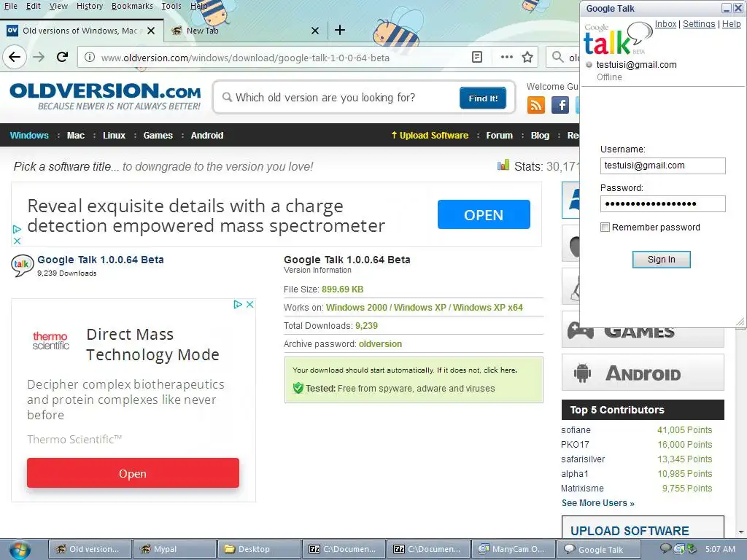Click the offline status dot next to testuisi@gmail.com
The height and width of the screenshot is (560, 747).
[589, 65]
